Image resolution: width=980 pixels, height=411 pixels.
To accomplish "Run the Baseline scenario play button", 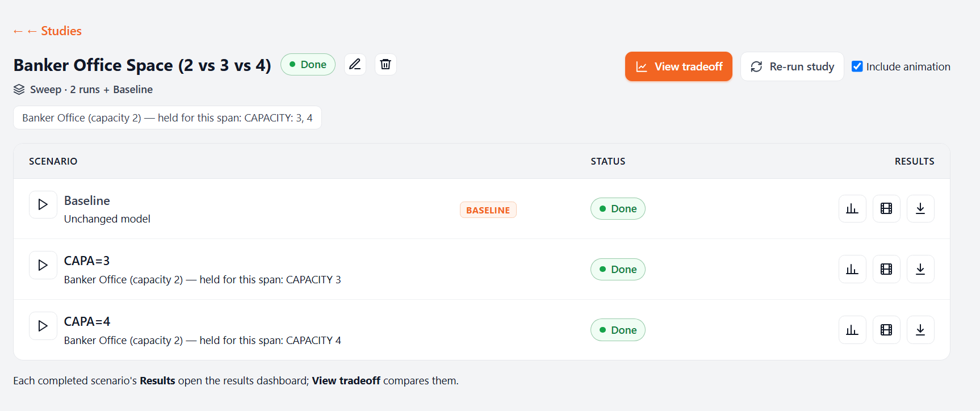I will click(x=43, y=204).
